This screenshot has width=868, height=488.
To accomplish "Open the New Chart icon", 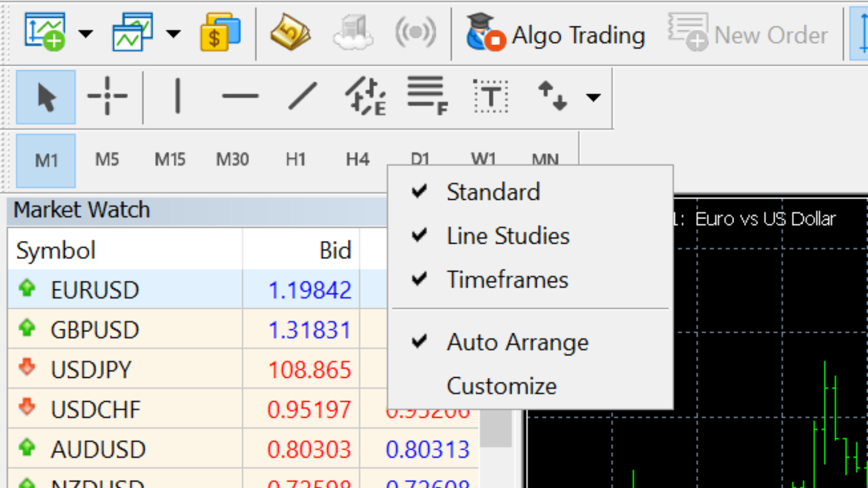I will point(45,32).
